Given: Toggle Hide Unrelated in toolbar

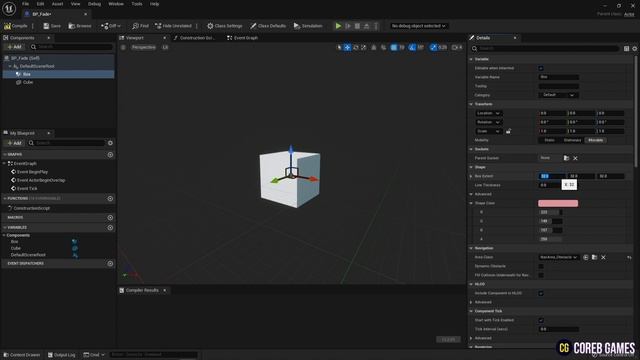Looking at the screenshot, I should click(x=173, y=26).
